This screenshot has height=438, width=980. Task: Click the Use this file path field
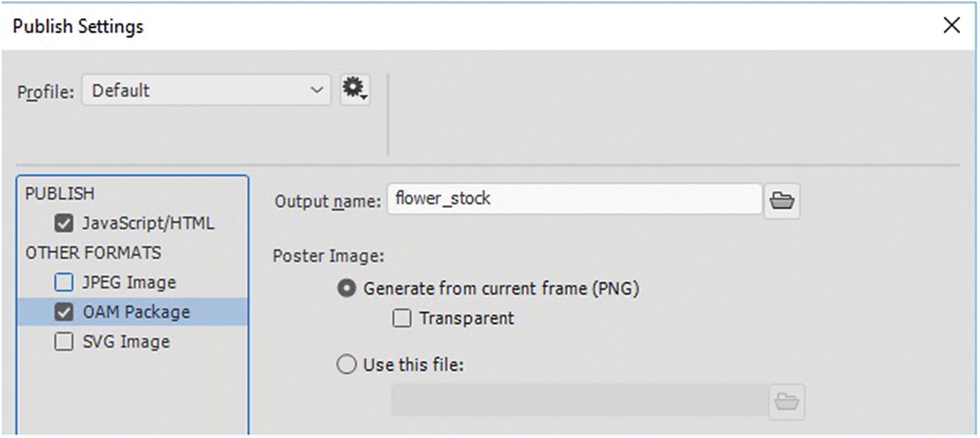tap(579, 400)
